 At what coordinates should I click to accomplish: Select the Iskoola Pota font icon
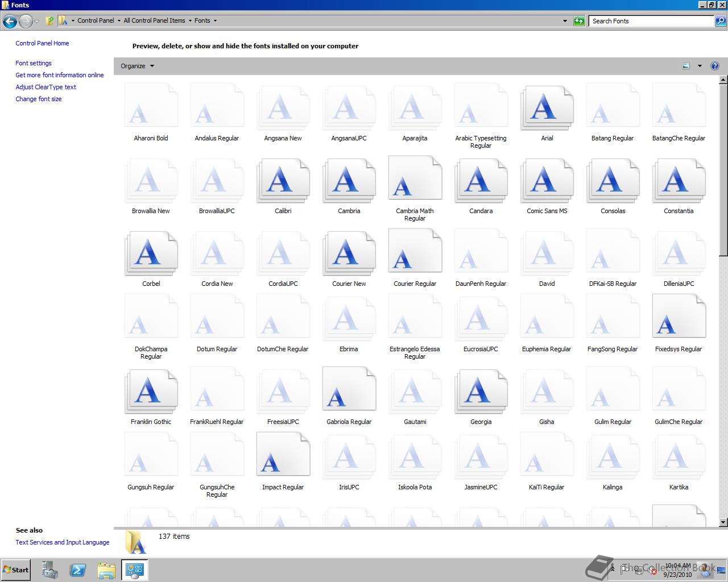pos(415,457)
